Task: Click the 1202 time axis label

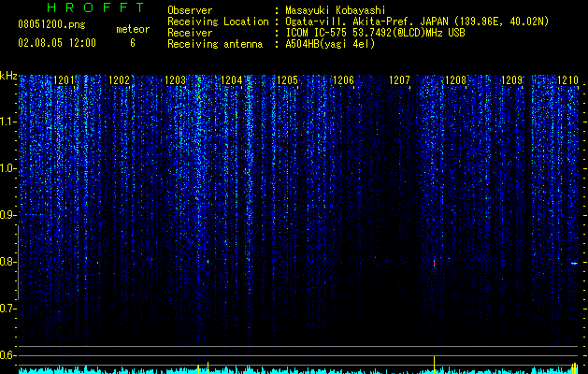Action: click(x=120, y=79)
